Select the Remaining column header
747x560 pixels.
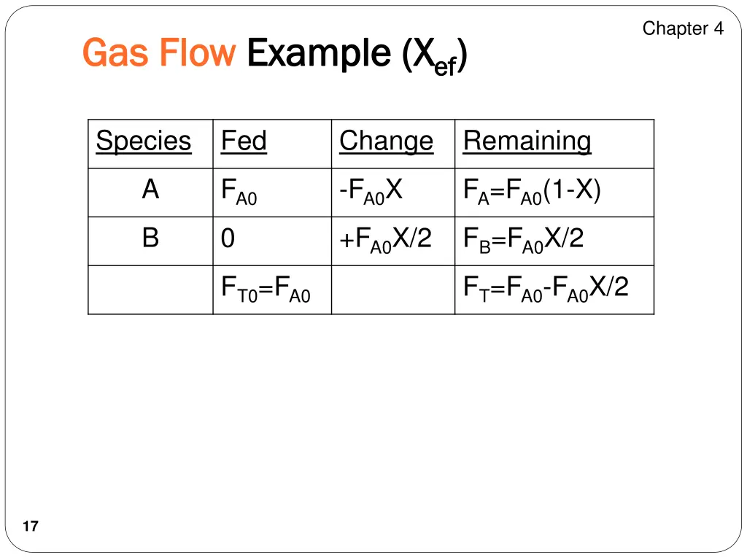(527, 141)
